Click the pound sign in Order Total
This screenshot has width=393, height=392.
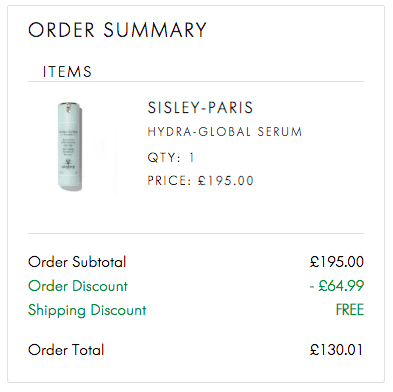315,350
